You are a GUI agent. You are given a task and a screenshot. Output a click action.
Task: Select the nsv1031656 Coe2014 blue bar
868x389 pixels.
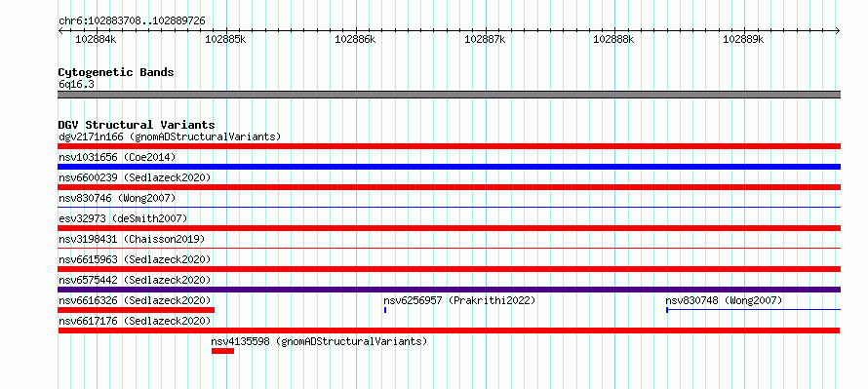click(x=449, y=167)
